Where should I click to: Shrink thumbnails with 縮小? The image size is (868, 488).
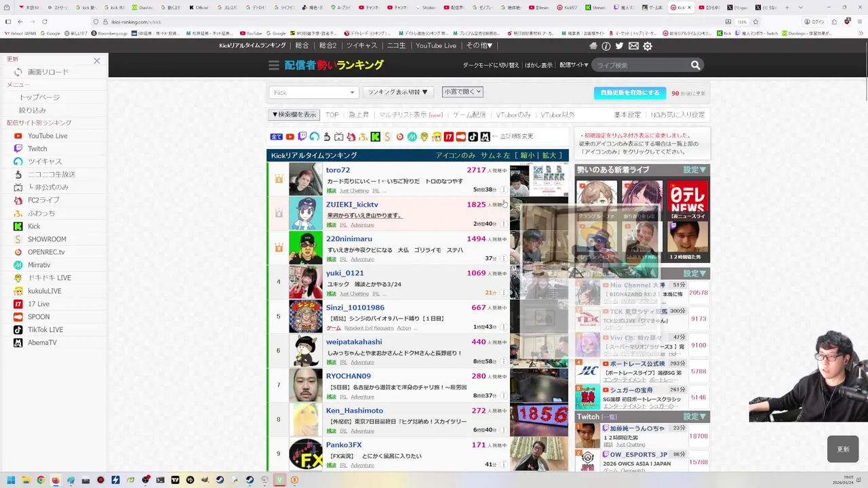pyautogui.click(x=527, y=155)
